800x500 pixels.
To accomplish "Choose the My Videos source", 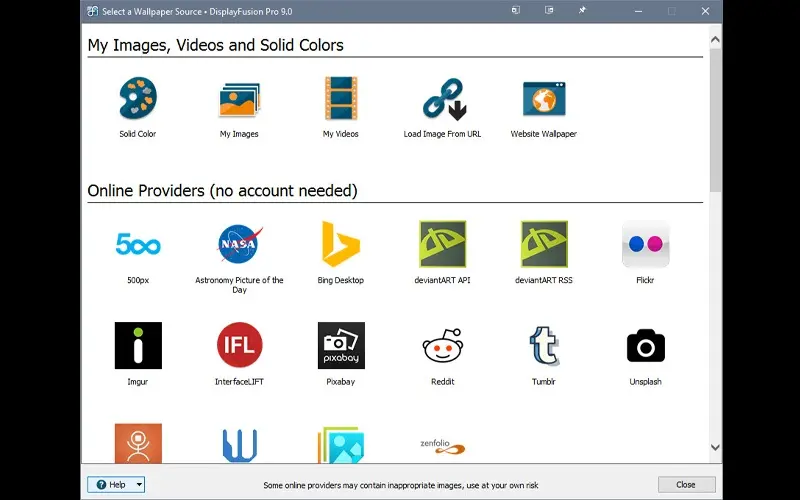I will [340, 100].
